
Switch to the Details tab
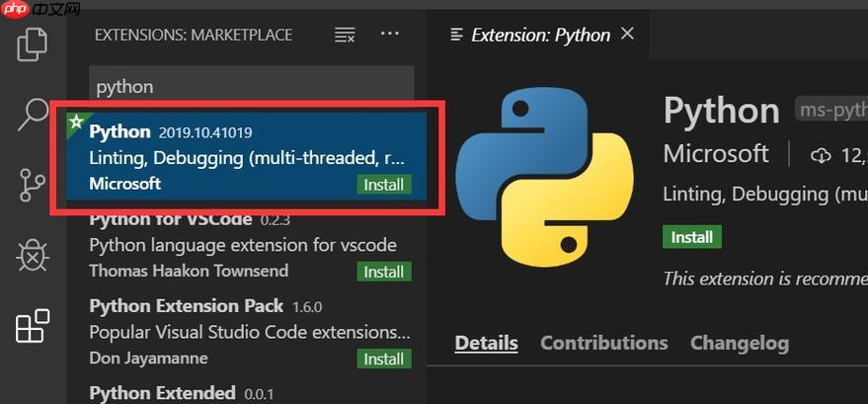(x=486, y=344)
